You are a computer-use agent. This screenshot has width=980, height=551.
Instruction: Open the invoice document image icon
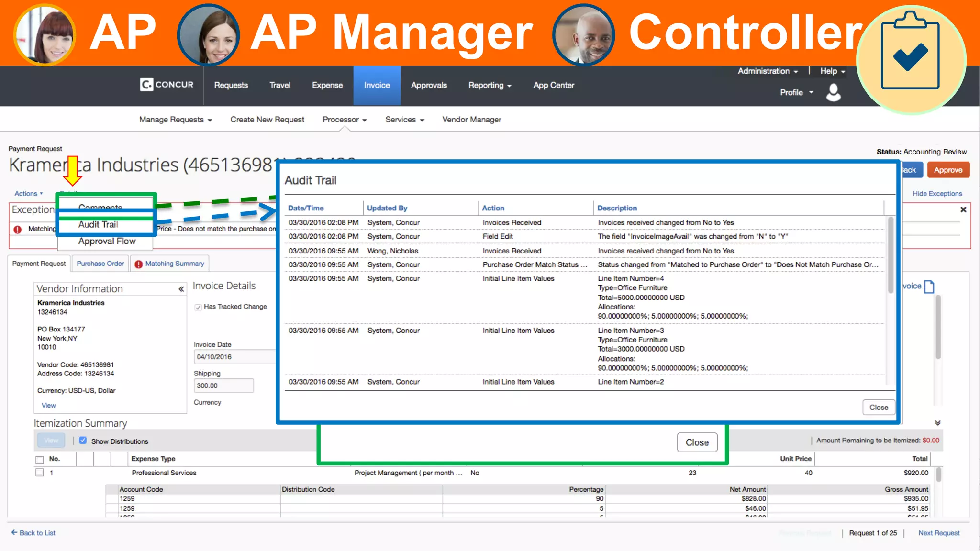(x=929, y=287)
